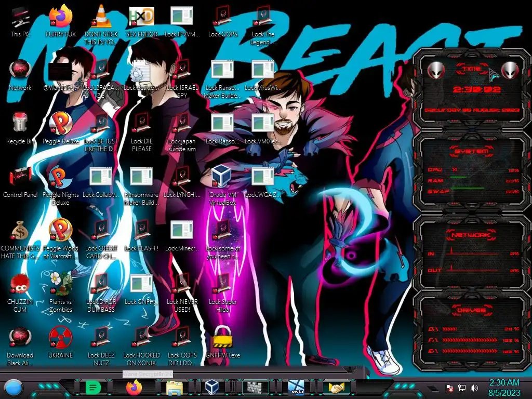The width and height of the screenshot is (532, 399).
Task: Launch Peggle World of Warcraft shortcut
Action: click(x=60, y=240)
